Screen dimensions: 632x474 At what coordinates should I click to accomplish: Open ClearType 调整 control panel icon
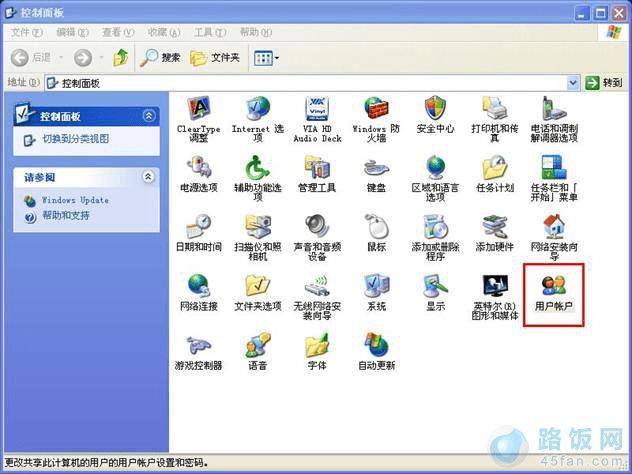click(199, 109)
